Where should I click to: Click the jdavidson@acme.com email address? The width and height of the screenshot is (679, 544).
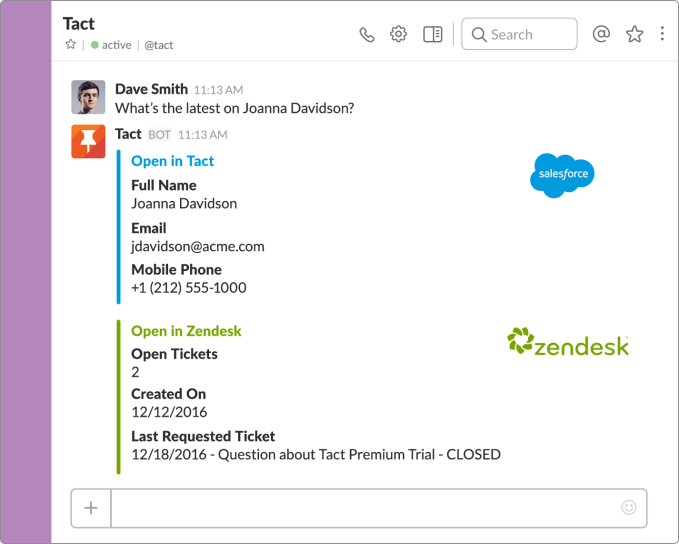point(198,246)
